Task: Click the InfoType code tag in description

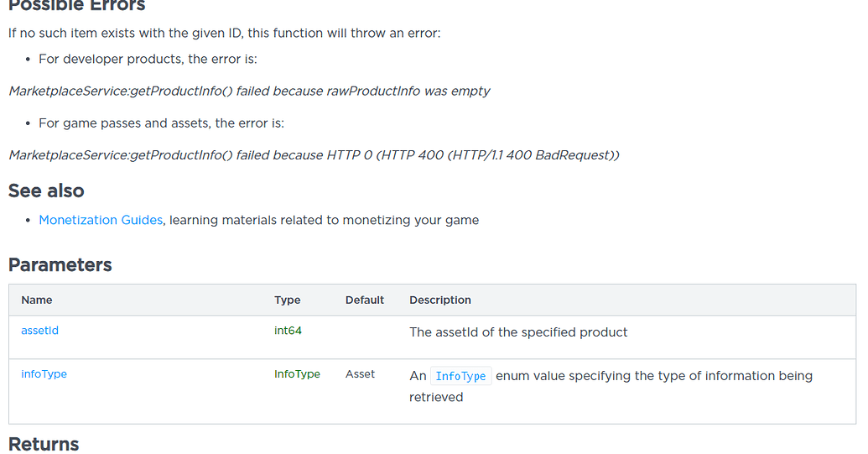Action: (460, 377)
